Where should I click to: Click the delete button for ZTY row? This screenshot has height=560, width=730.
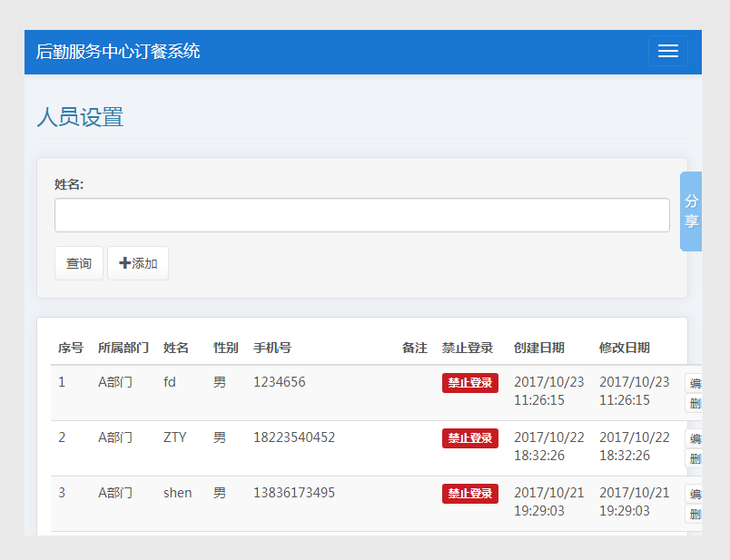695,458
